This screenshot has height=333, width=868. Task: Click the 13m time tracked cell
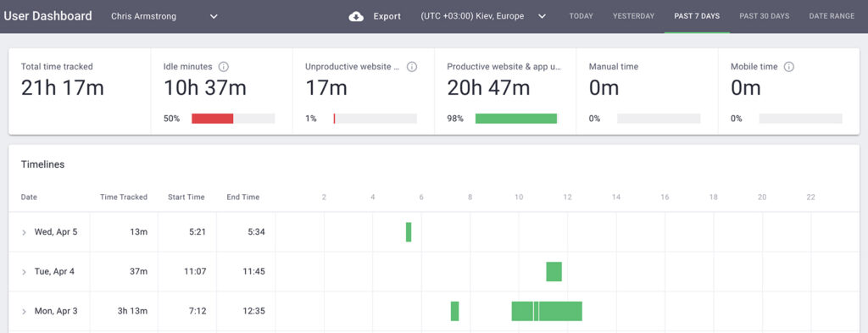pyautogui.click(x=139, y=232)
